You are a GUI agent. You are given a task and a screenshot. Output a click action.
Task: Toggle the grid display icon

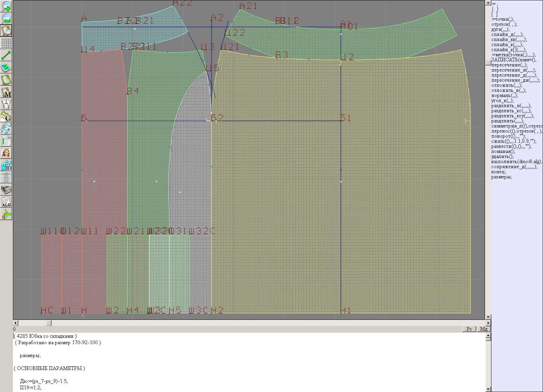pyautogui.click(x=6, y=43)
